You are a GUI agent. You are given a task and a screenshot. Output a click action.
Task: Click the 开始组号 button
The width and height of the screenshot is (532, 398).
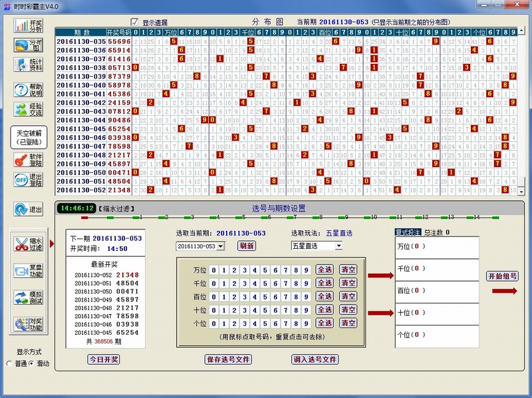(503, 278)
